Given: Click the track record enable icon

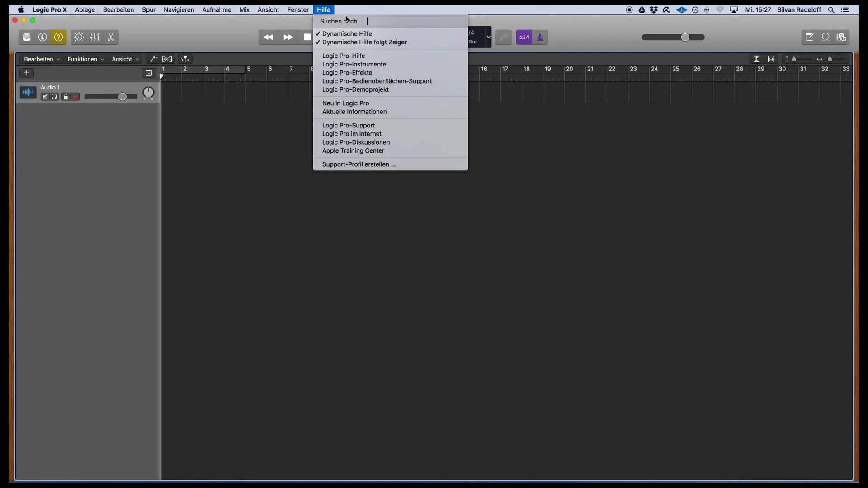Looking at the screenshot, I should click(75, 97).
